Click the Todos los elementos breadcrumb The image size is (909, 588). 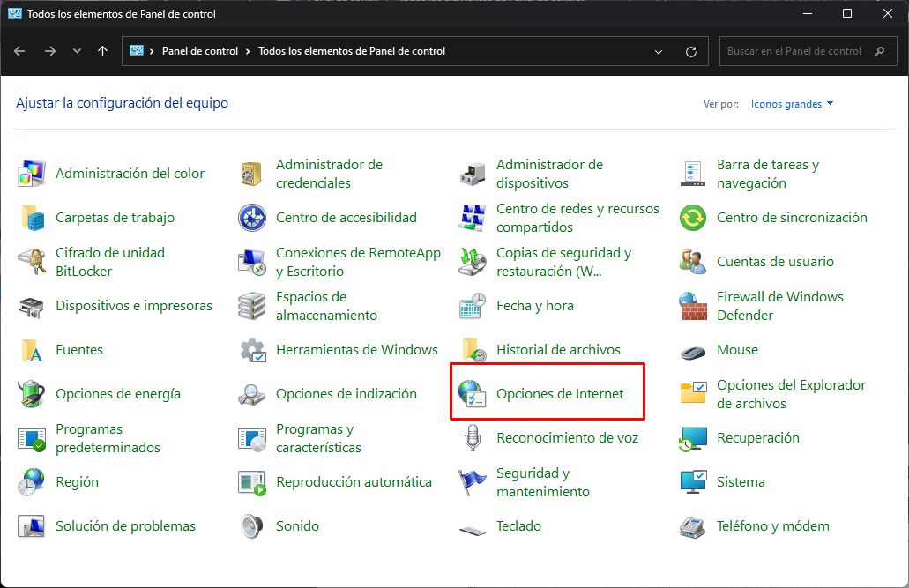point(352,51)
